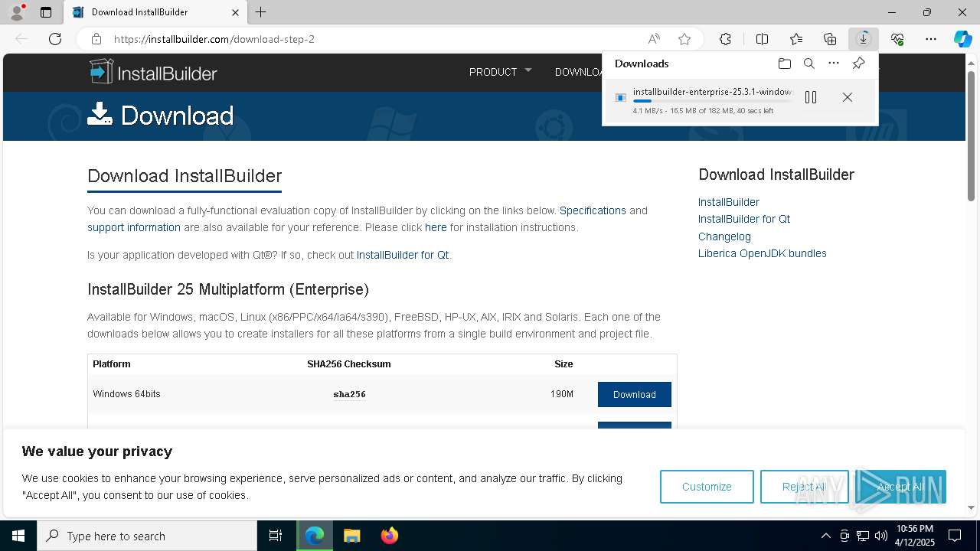Image resolution: width=980 pixels, height=551 pixels.
Task: Click the download progress bar
Action: pyautogui.click(x=712, y=101)
